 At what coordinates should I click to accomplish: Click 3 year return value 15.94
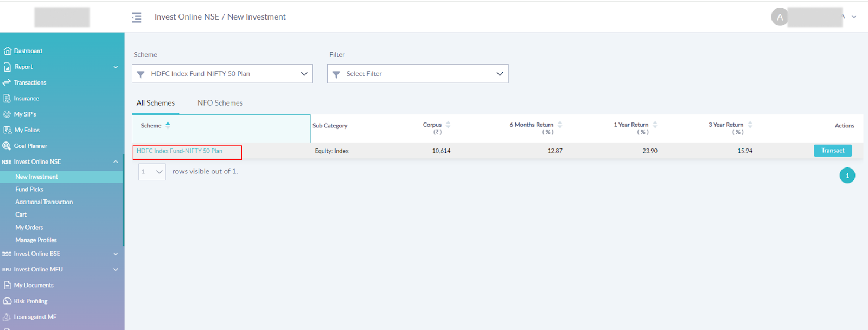(745, 151)
